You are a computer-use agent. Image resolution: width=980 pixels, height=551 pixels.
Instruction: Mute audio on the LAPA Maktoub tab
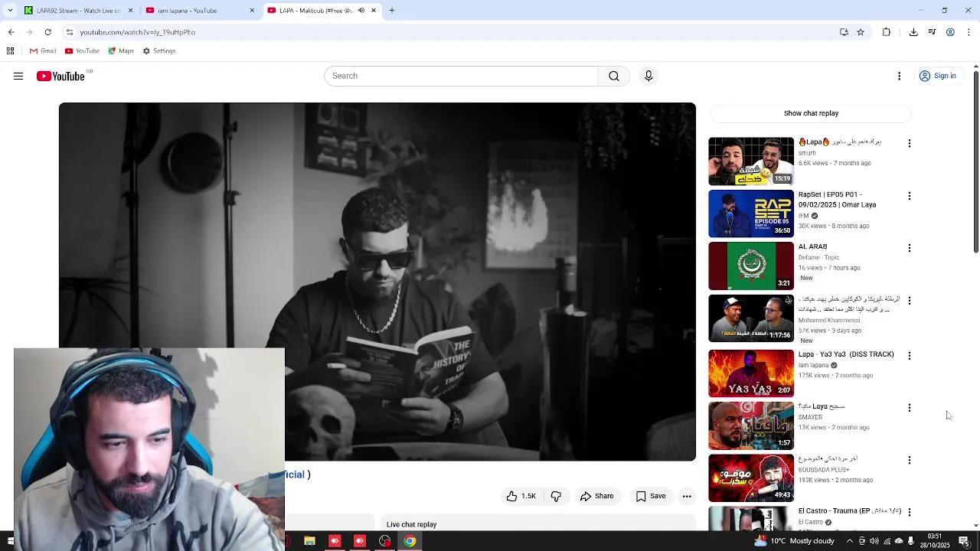coord(361,11)
